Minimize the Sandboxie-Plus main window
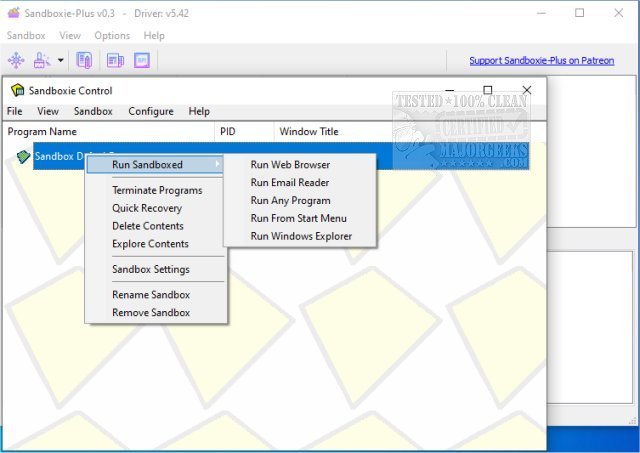 pyautogui.click(x=541, y=13)
